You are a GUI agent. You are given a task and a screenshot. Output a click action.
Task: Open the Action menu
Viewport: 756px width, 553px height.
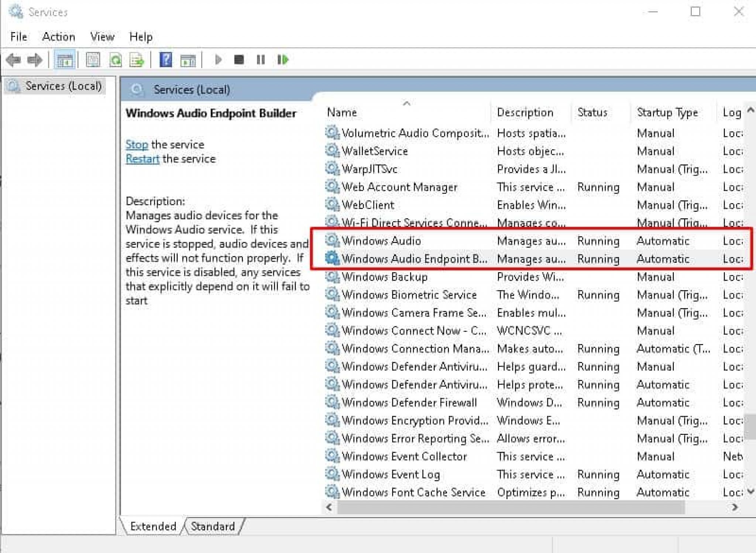coord(59,37)
